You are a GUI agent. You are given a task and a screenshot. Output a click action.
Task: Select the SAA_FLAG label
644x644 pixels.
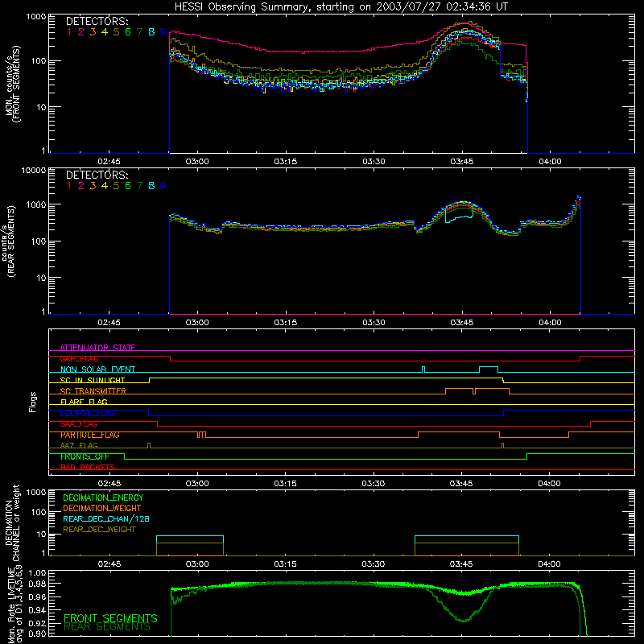click(x=79, y=424)
